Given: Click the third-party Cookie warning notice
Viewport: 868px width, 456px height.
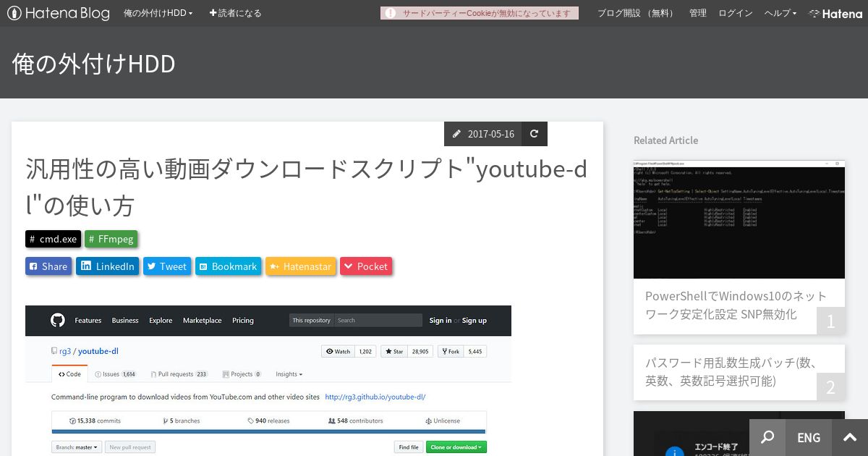Looking at the screenshot, I should [480, 13].
